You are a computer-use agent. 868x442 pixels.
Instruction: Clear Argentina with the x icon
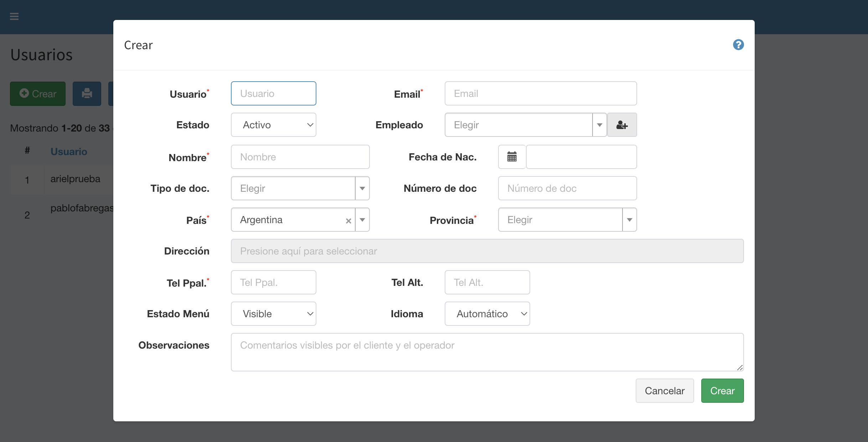[x=348, y=221]
